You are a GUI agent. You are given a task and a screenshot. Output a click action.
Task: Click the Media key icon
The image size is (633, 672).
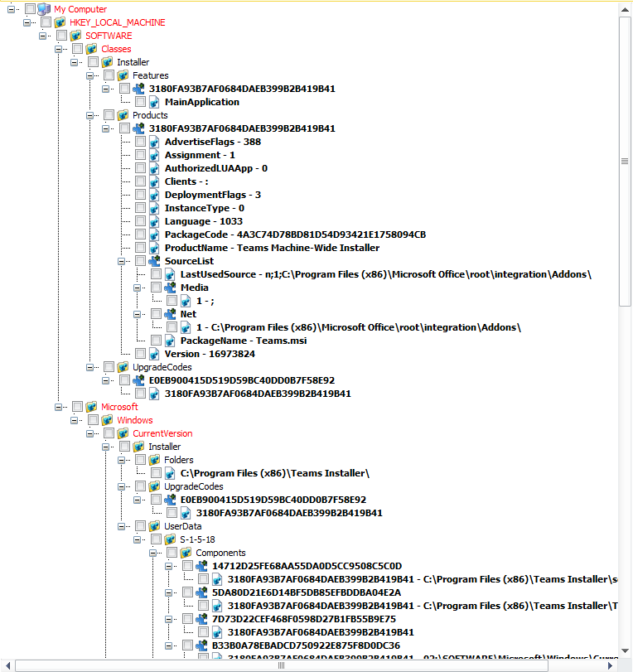(170, 288)
